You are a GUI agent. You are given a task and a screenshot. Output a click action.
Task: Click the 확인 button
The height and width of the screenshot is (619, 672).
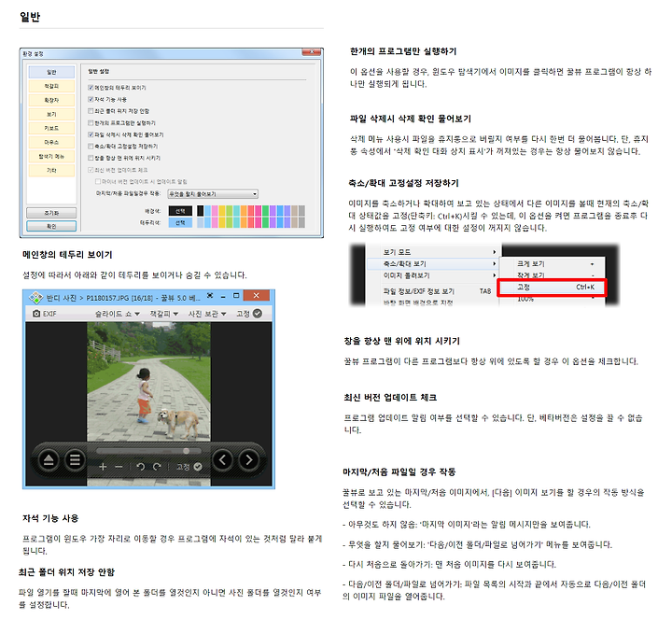click(x=51, y=226)
